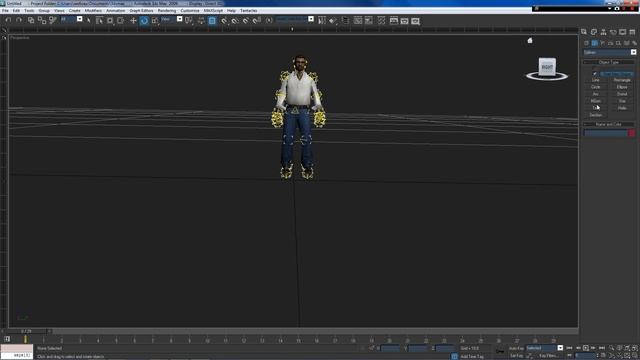Click the Quick Render teapot icon
The height and width of the screenshot is (360, 640).
coord(416,20)
